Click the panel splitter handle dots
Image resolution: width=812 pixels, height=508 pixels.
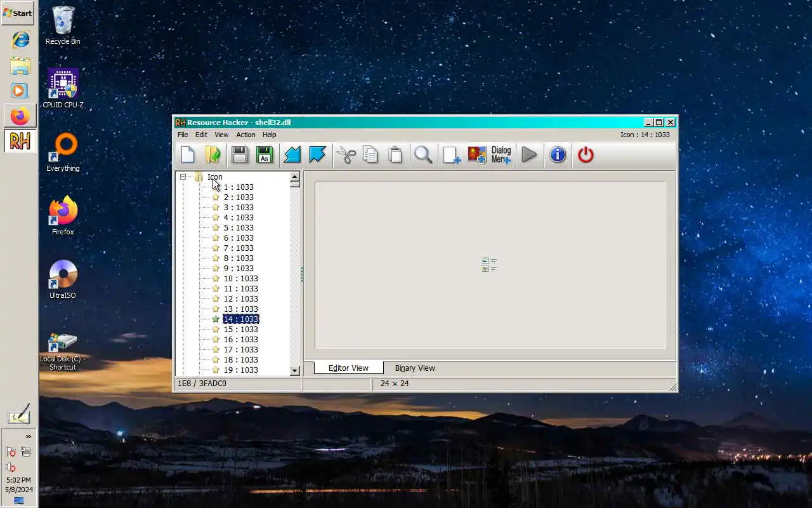[301, 274]
